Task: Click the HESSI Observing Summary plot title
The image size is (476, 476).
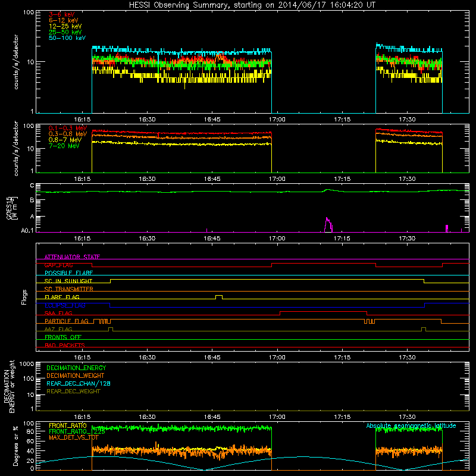Action: 252,5
